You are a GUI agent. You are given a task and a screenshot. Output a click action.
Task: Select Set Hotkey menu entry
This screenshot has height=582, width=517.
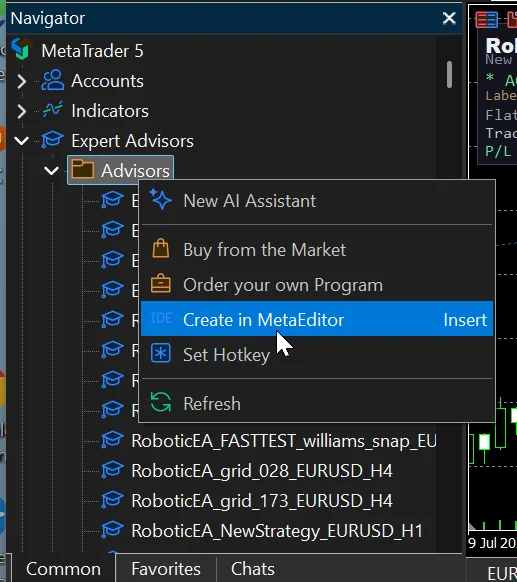(x=317, y=354)
